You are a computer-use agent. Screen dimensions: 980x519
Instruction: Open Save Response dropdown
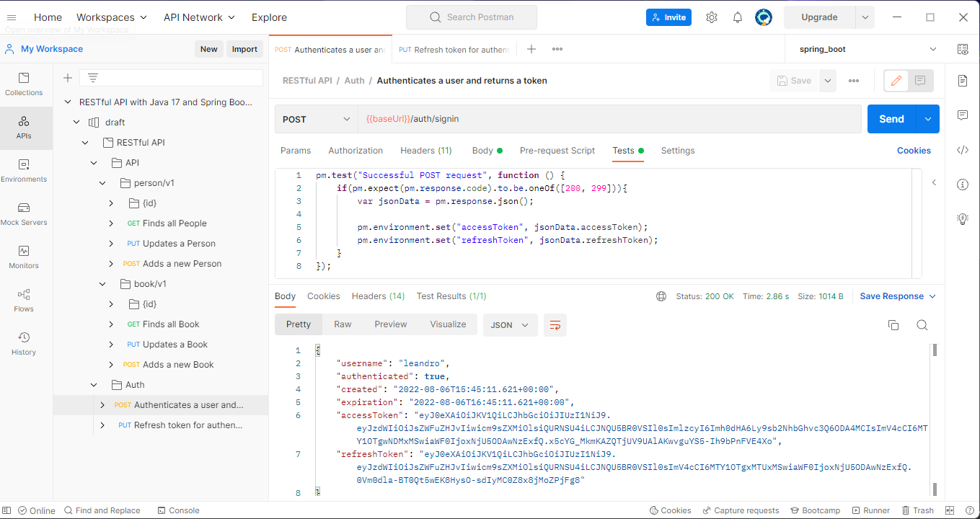pos(898,296)
